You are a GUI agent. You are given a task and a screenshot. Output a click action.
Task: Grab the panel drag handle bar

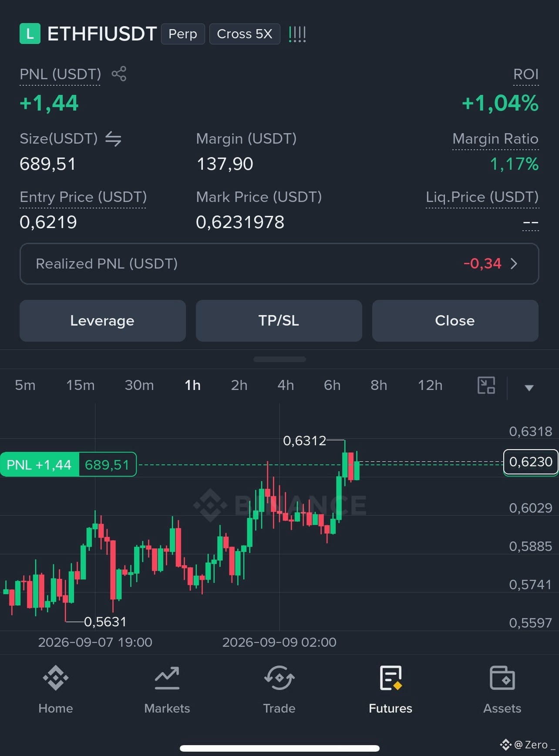[279, 360]
